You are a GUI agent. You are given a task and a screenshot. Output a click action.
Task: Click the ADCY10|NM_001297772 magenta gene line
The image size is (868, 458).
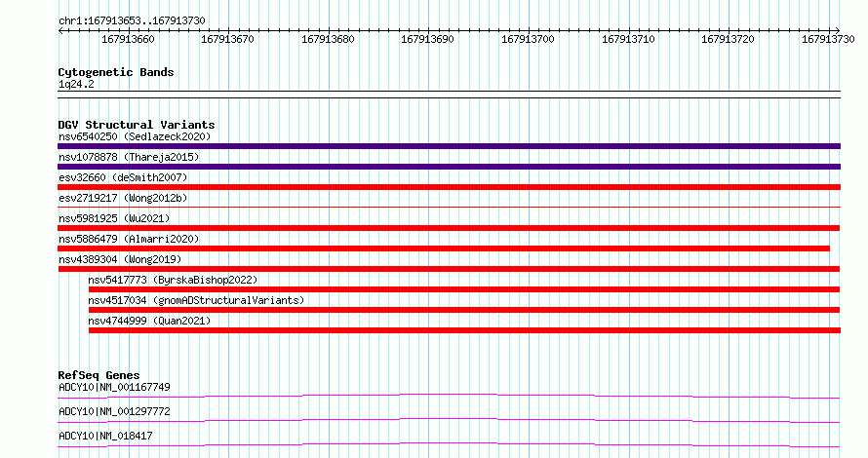449,420
